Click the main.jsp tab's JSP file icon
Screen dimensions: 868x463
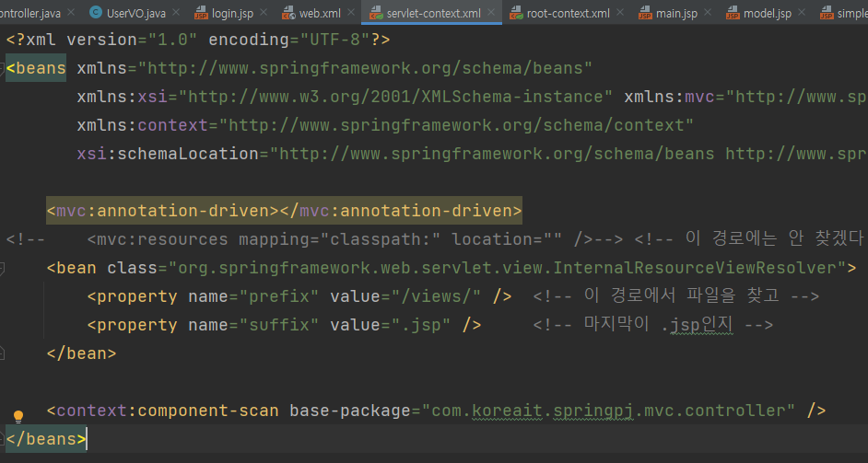(x=645, y=13)
